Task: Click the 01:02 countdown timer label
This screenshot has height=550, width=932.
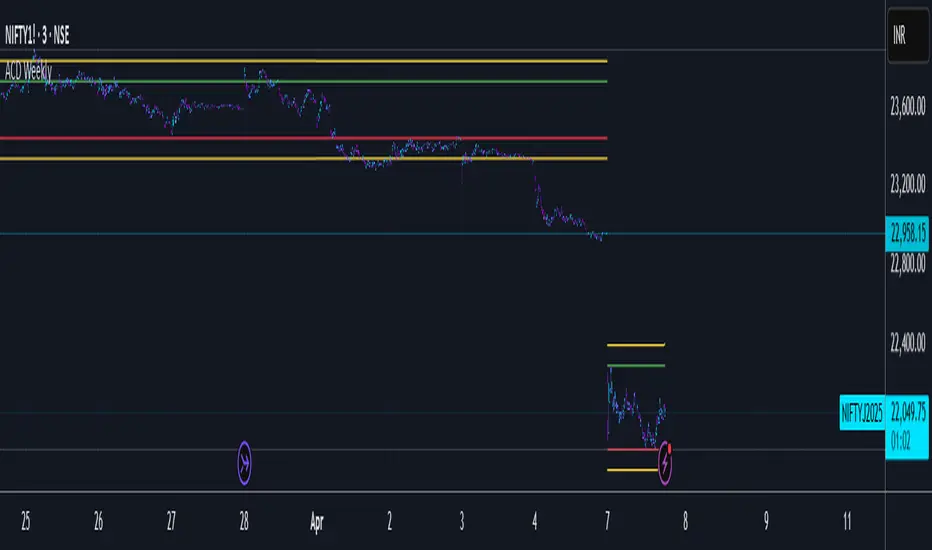Action: tap(900, 442)
